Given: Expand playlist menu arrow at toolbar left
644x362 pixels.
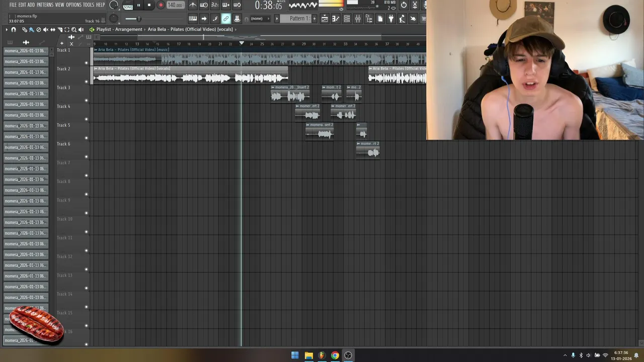Looking at the screenshot, I should click(x=7, y=30).
